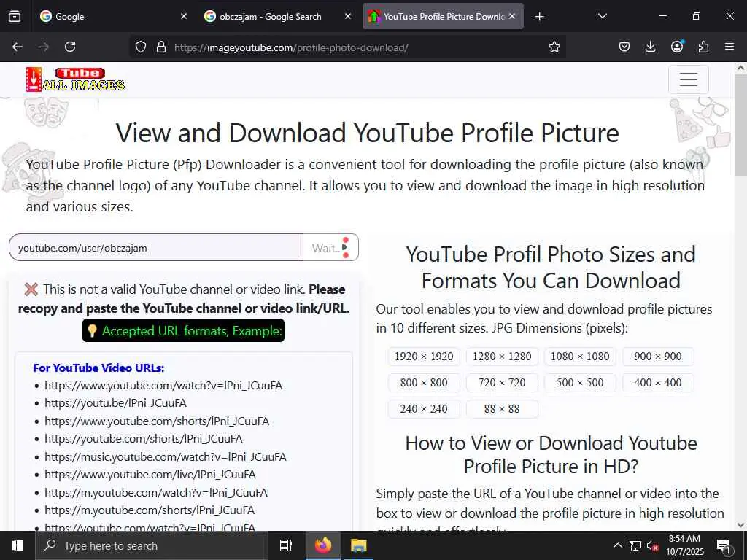
Task: Click the Wait.. submit button
Action: click(330, 248)
